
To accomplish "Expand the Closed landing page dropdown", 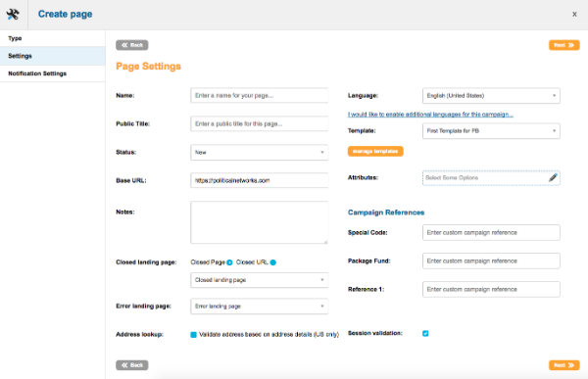I will [x=259, y=280].
